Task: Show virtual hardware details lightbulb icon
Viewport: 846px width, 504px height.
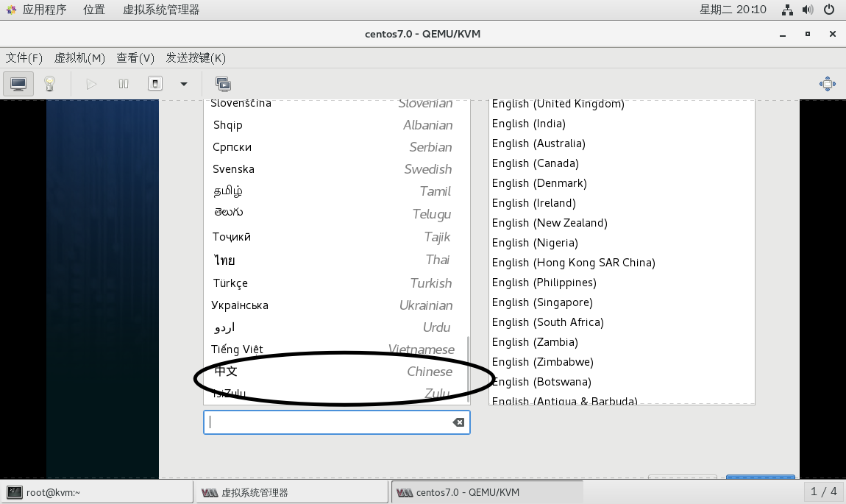Action: [49, 84]
